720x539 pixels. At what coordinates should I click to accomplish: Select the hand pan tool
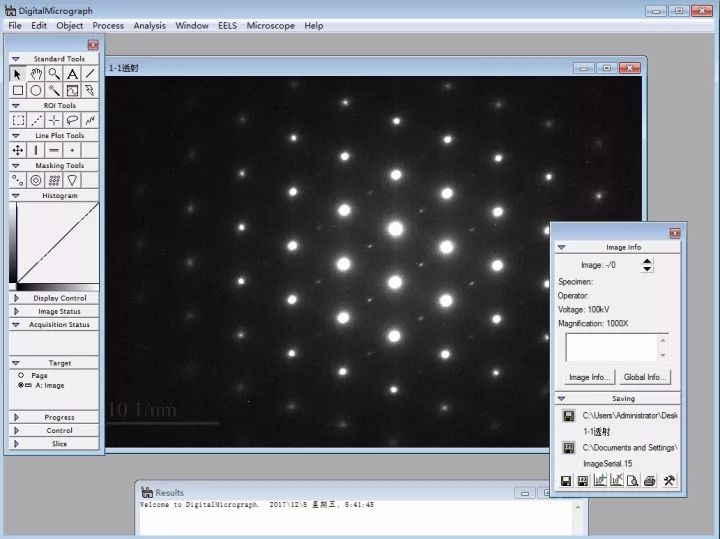[x=36, y=74]
